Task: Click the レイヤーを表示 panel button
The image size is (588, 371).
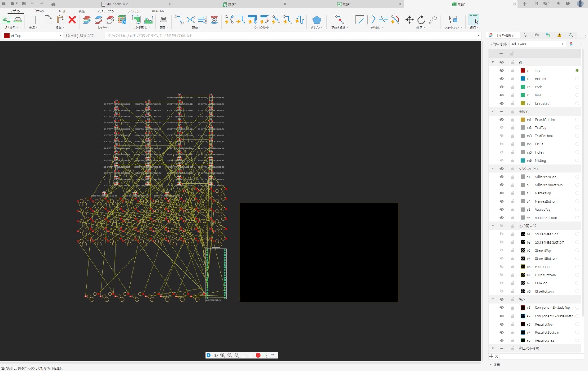Action: (x=502, y=35)
